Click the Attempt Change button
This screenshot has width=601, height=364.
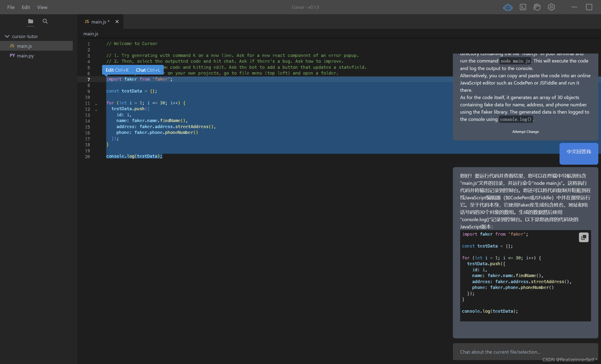(x=525, y=132)
